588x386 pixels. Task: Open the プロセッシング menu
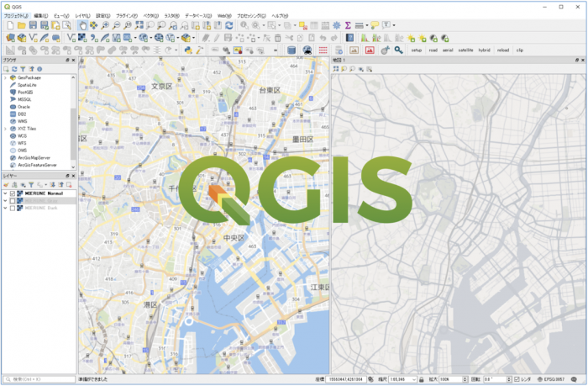coord(251,16)
